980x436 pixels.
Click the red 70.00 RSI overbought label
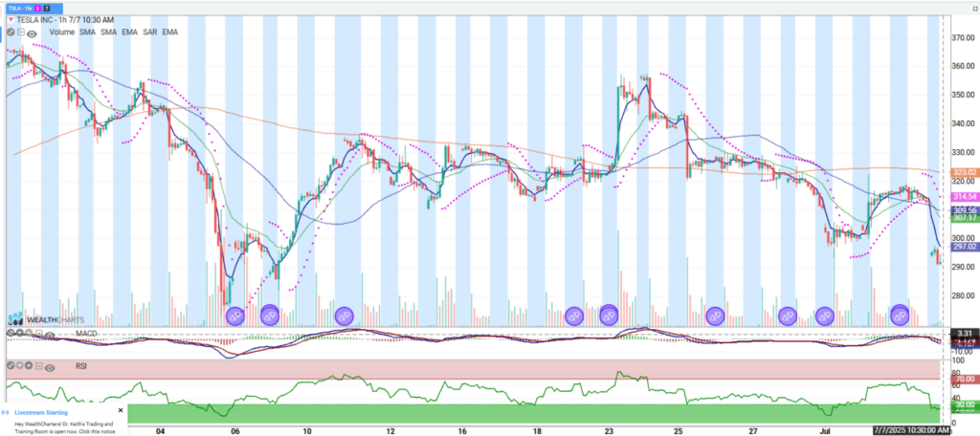pos(964,379)
